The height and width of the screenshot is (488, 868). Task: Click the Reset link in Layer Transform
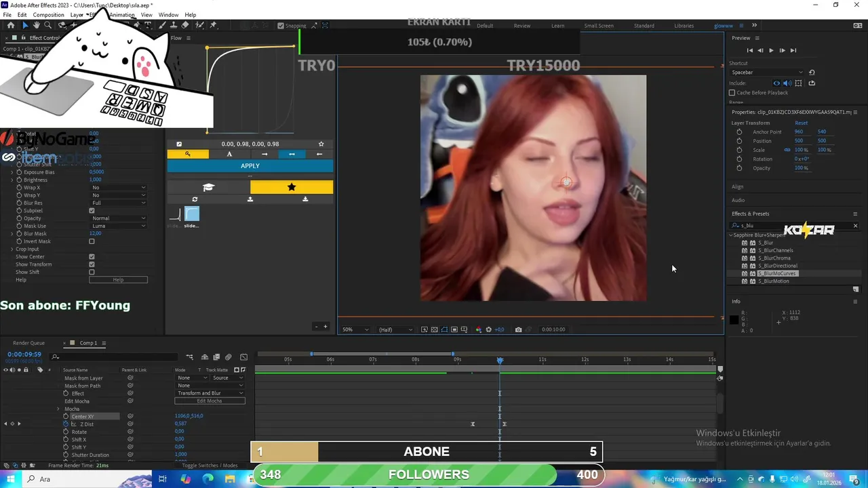(801, 123)
